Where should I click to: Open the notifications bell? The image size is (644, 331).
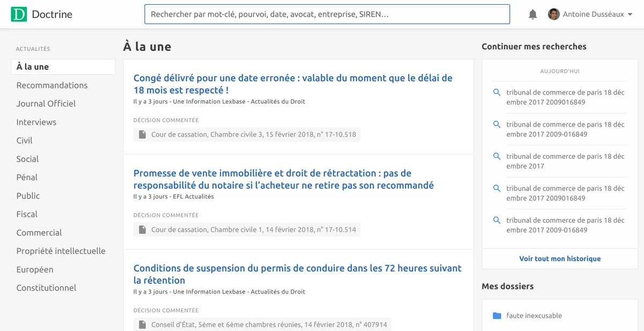(x=533, y=14)
